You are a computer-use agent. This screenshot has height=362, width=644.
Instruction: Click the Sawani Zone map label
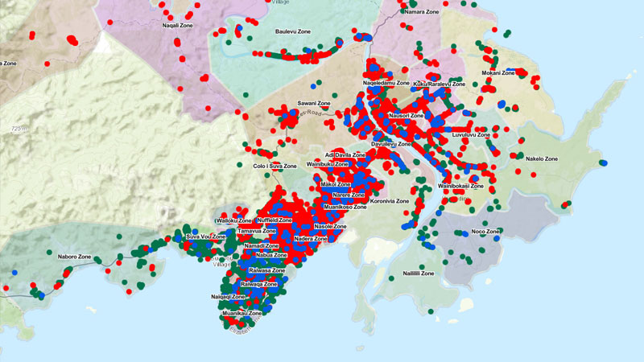click(314, 104)
